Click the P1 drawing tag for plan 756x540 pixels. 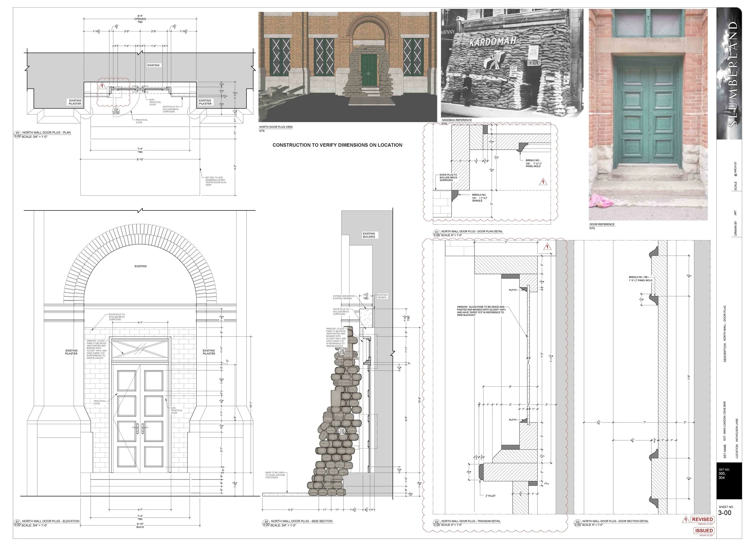click(17, 135)
